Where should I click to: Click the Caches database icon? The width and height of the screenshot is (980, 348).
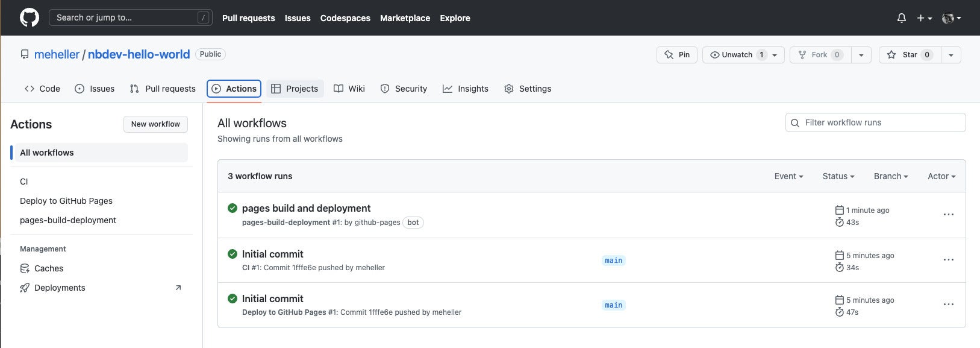(25, 268)
